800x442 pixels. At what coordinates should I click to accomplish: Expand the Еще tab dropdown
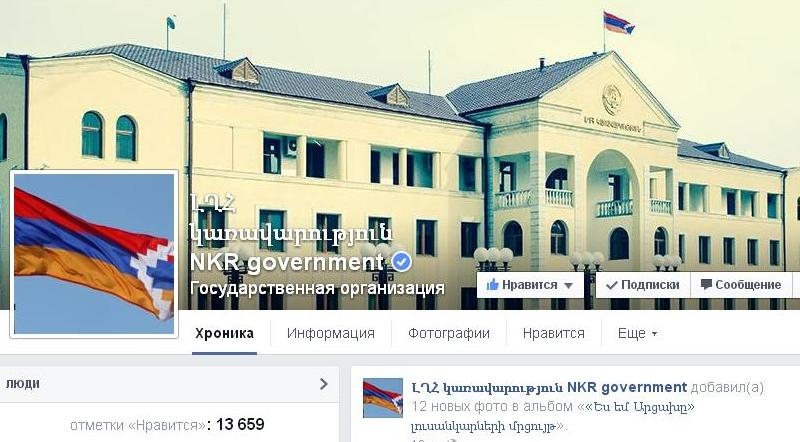tap(637, 334)
